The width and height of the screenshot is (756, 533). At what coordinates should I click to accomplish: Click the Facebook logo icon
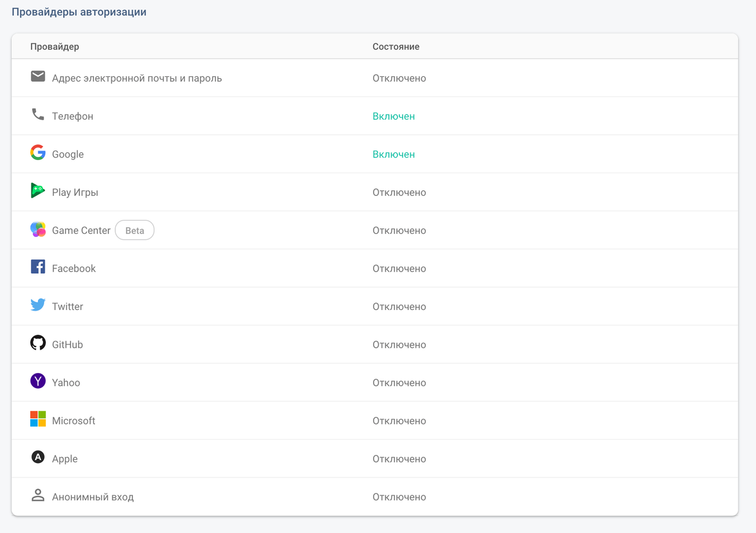pos(38,266)
